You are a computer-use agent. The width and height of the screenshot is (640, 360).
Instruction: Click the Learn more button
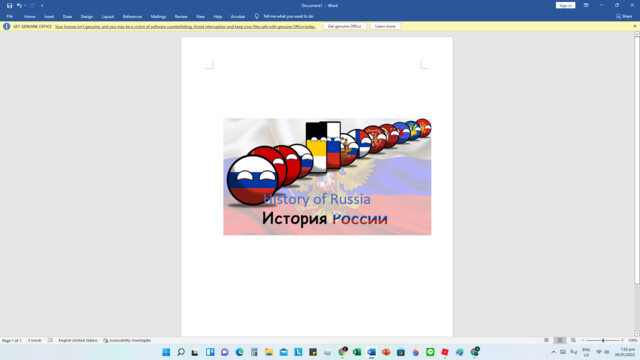click(385, 26)
